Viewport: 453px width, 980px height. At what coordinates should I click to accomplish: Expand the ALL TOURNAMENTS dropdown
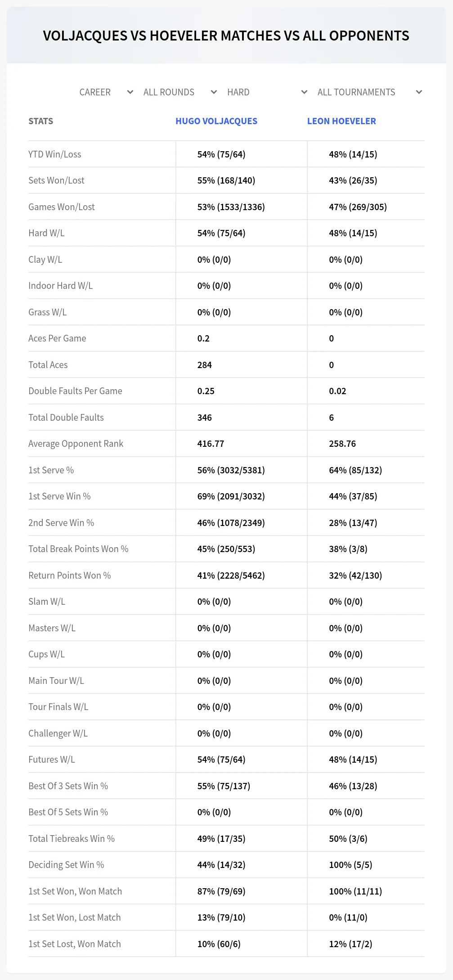pos(370,92)
